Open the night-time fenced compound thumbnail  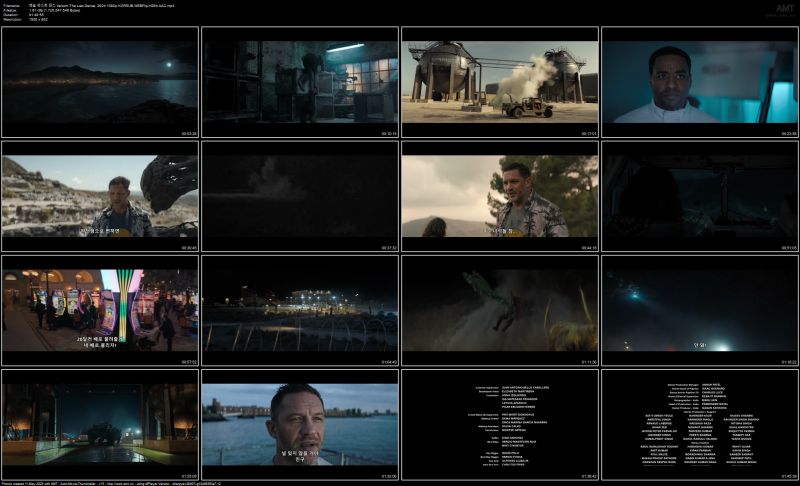[300, 311]
